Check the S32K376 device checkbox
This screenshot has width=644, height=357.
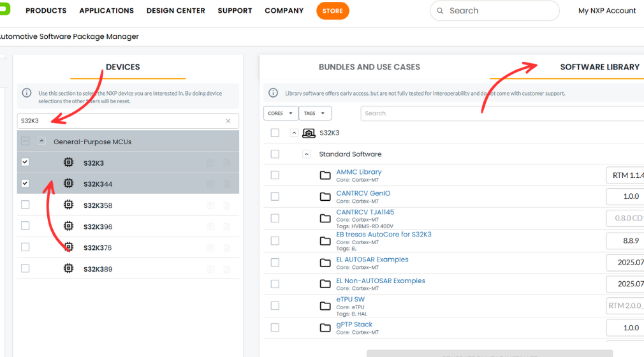coord(25,247)
